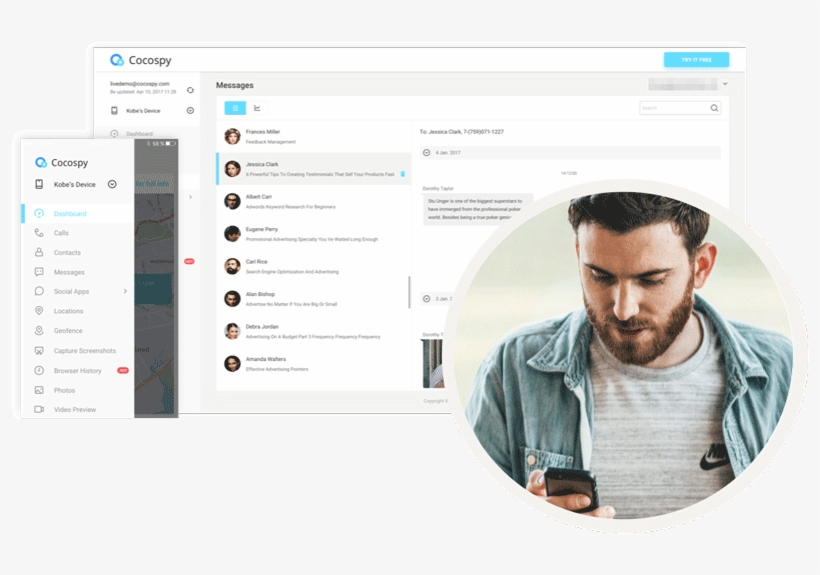Open the Eugene Perry conversation
This screenshot has width=820, height=575.
point(314,234)
